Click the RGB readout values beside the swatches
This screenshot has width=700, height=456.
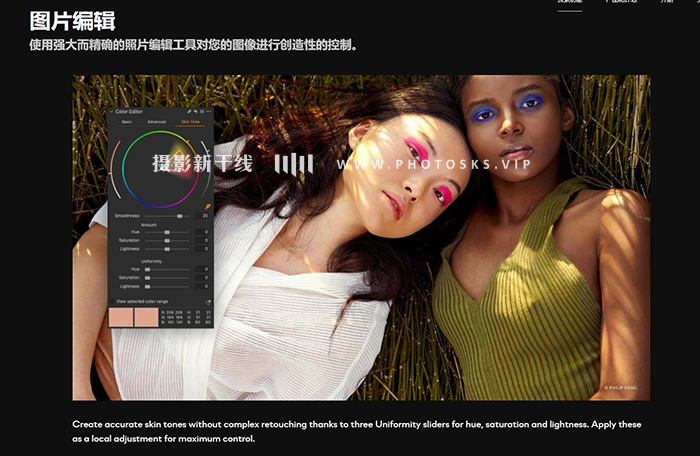coord(172,317)
